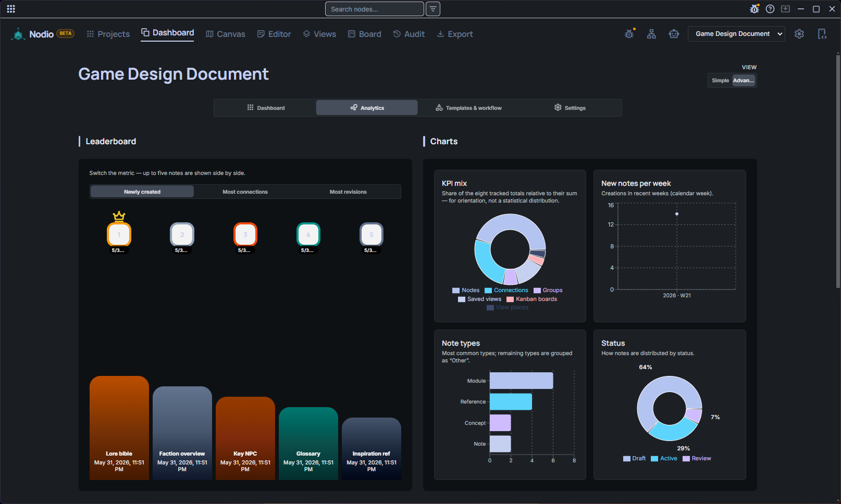The image size is (841, 504).
Task: Switch view mode to Advanced
Action: (x=744, y=81)
